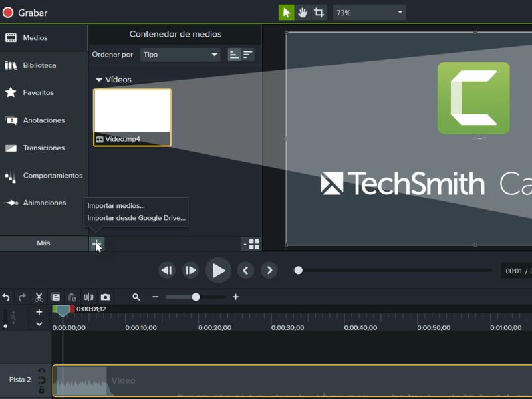Click the scissors Cut icon
Screen dimensions: 532x399
coord(39,297)
